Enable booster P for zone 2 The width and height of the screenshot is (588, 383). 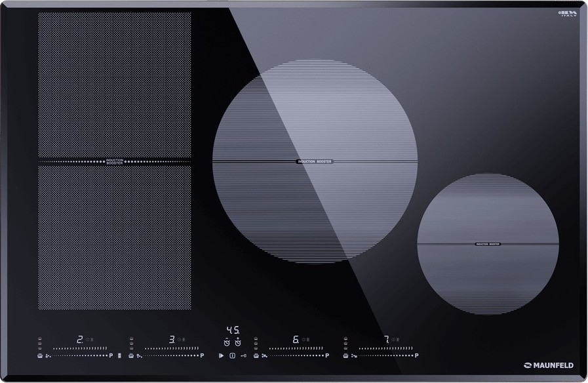click(111, 355)
